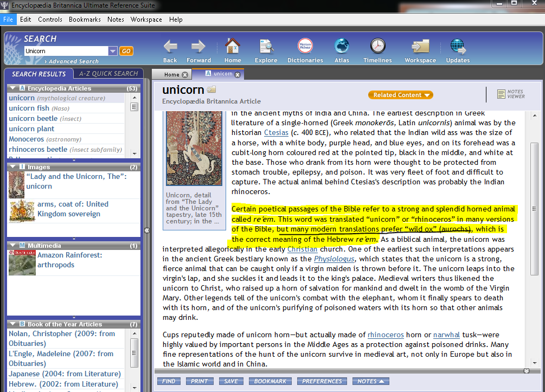Viewport: 545px width, 392px height.
Task: Collapse the Images results section
Action: pyautogui.click(x=13, y=166)
